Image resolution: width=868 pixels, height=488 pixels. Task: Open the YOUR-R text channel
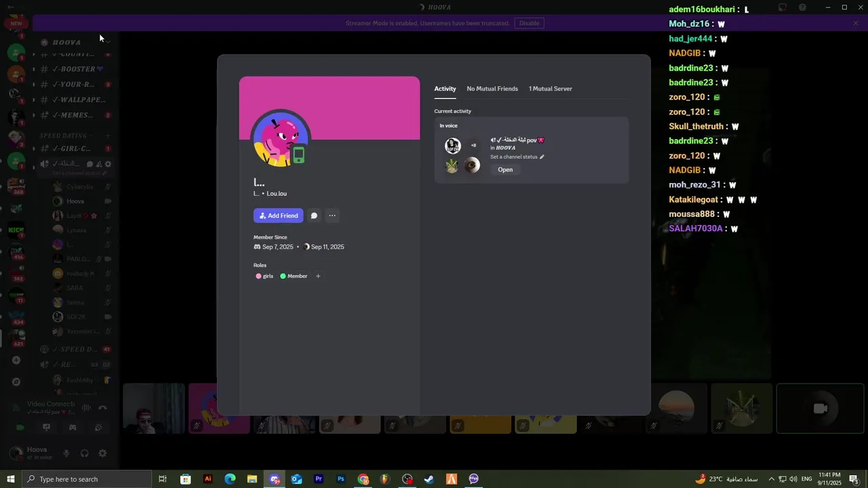point(73,85)
